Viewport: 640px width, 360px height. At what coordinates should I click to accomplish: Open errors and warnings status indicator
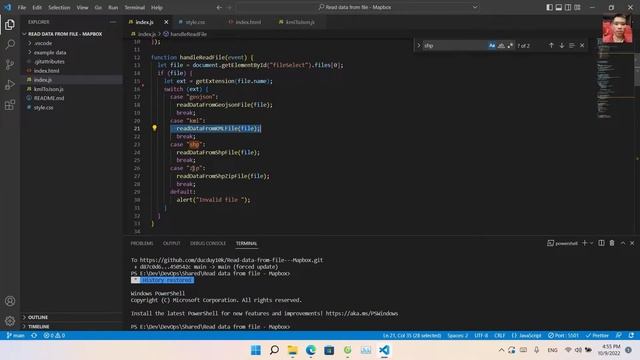(x=54, y=336)
